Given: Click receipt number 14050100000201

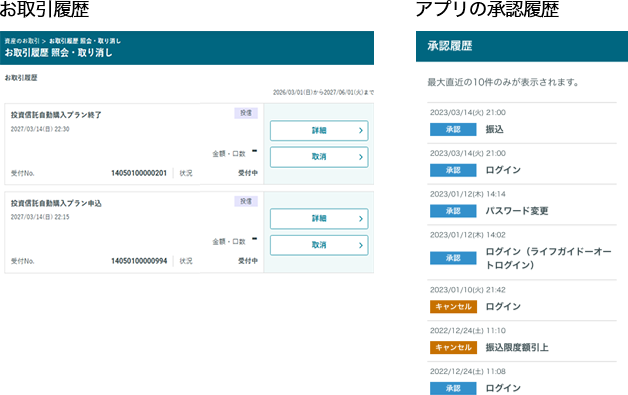Looking at the screenshot, I should click(x=139, y=173).
